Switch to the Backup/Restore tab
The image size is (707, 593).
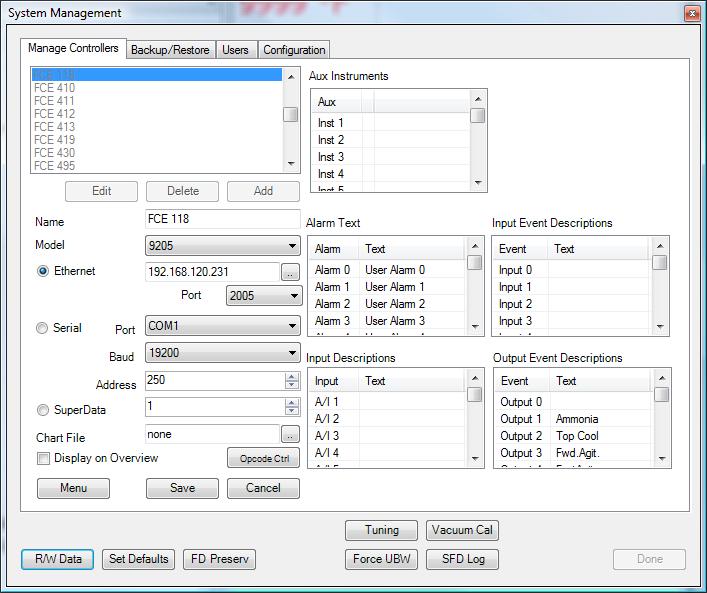point(170,50)
